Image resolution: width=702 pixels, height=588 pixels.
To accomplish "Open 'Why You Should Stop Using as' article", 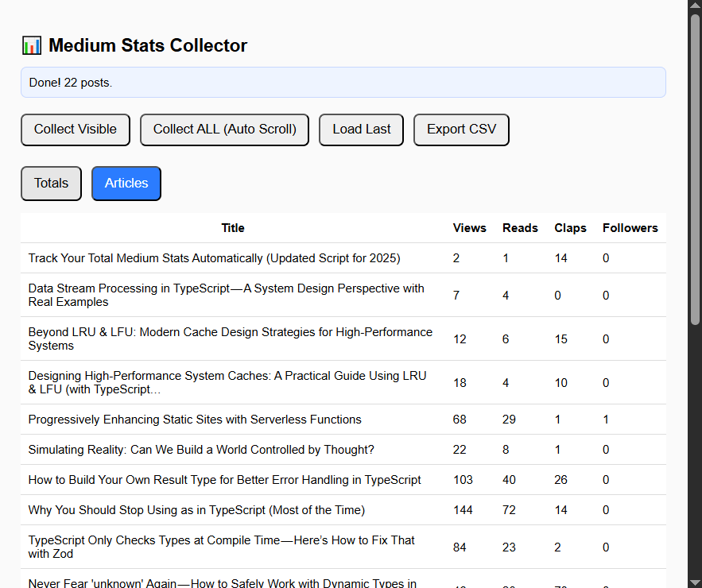I will [x=196, y=510].
